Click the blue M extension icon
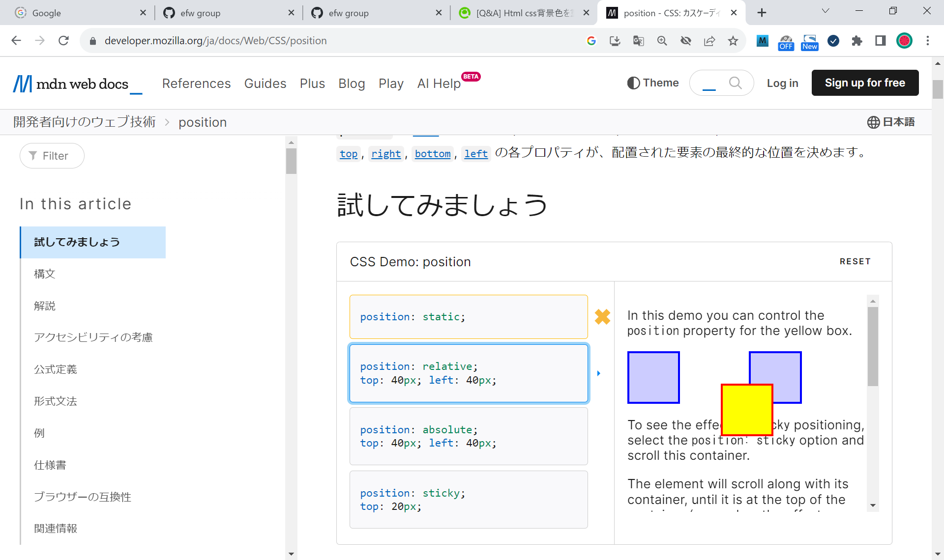Image resolution: width=944 pixels, height=560 pixels. [763, 41]
